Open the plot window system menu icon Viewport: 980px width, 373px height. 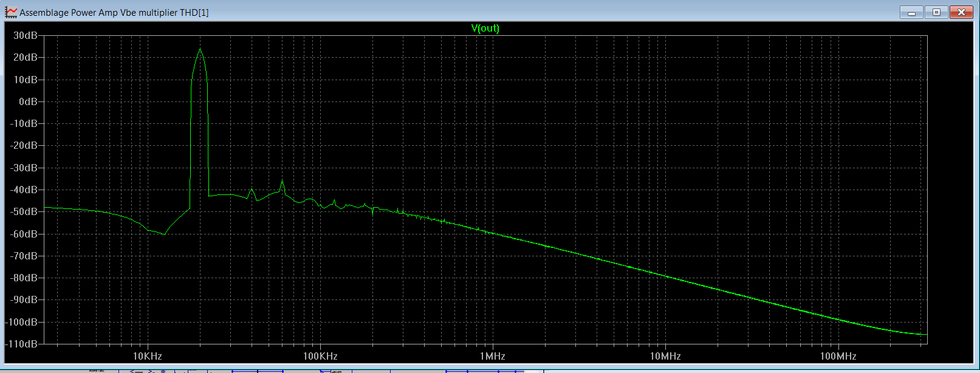click(11, 12)
